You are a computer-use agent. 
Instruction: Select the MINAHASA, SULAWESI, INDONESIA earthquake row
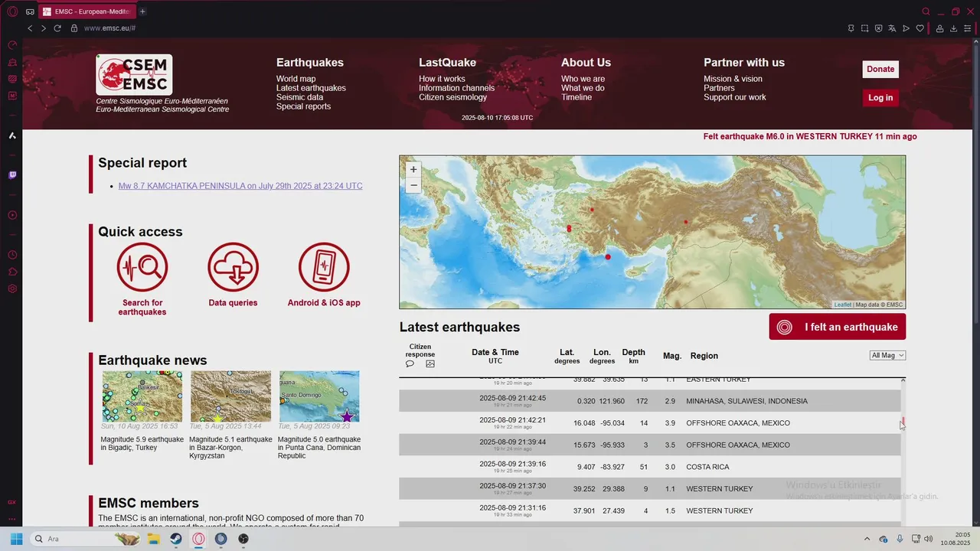pyautogui.click(x=649, y=401)
